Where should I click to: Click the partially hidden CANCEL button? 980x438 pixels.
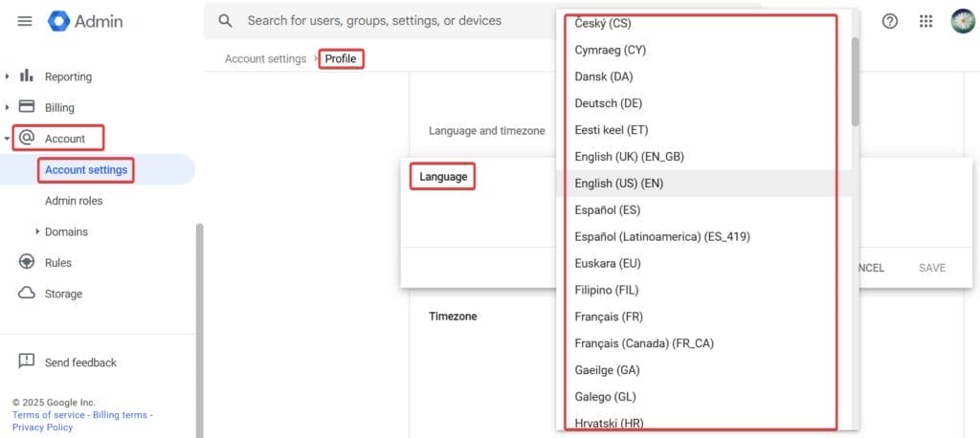coord(872,268)
